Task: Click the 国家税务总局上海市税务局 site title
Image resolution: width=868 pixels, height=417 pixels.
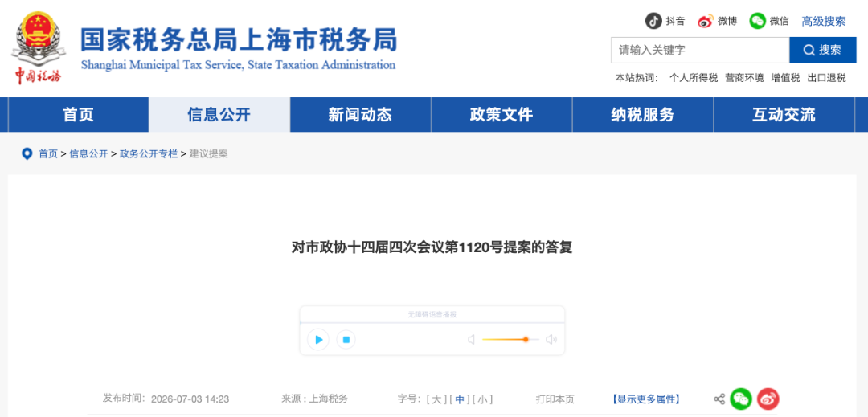Action: tap(239, 40)
